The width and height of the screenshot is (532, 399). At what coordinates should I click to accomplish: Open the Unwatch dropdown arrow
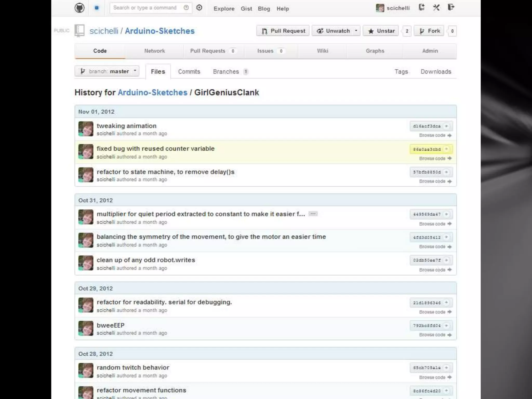(x=356, y=31)
